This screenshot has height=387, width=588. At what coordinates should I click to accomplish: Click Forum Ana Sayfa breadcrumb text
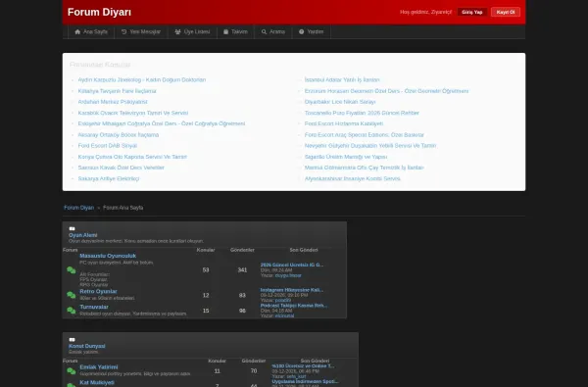tap(123, 208)
